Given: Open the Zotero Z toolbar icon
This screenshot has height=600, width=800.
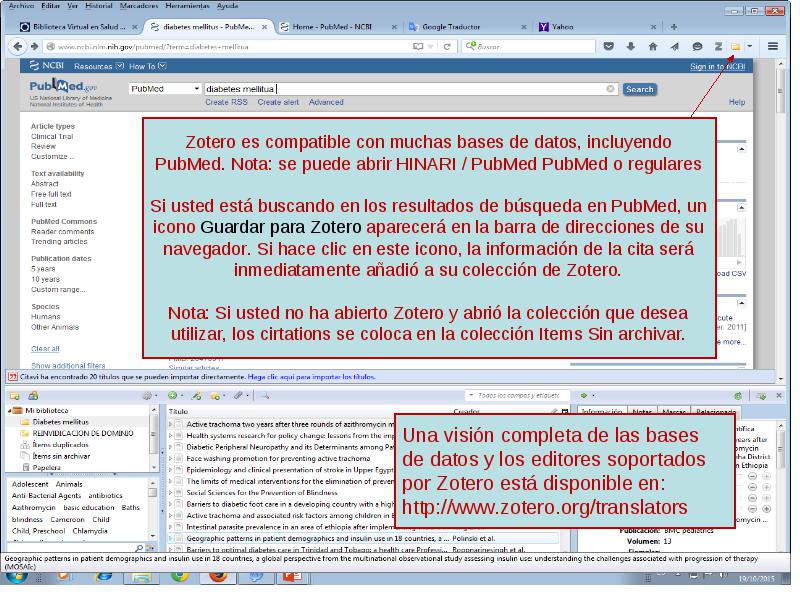Looking at the screenshot, I should coord(718,46).
